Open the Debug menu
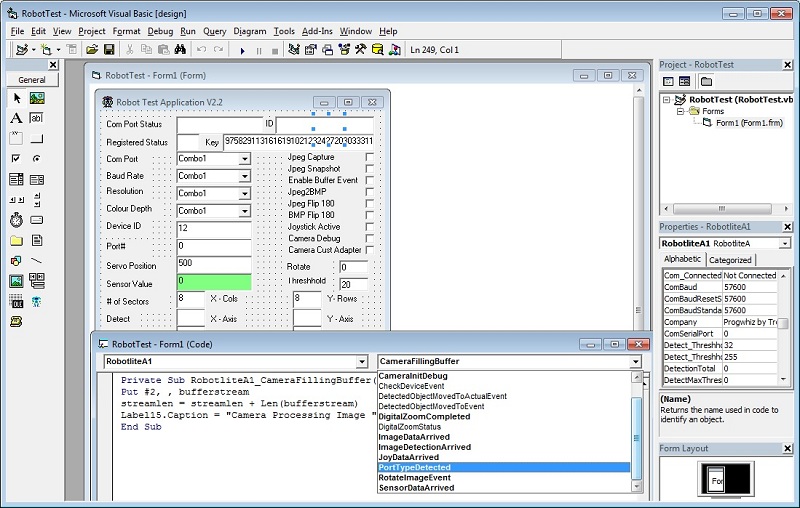This screenshot has height=508, width=800. [160, 31]
